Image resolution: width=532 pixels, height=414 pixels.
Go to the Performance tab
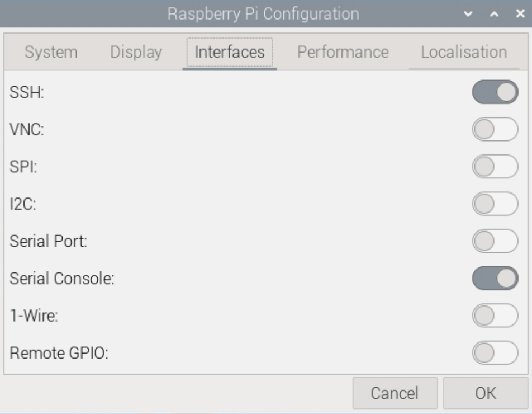tap(343, 53)
